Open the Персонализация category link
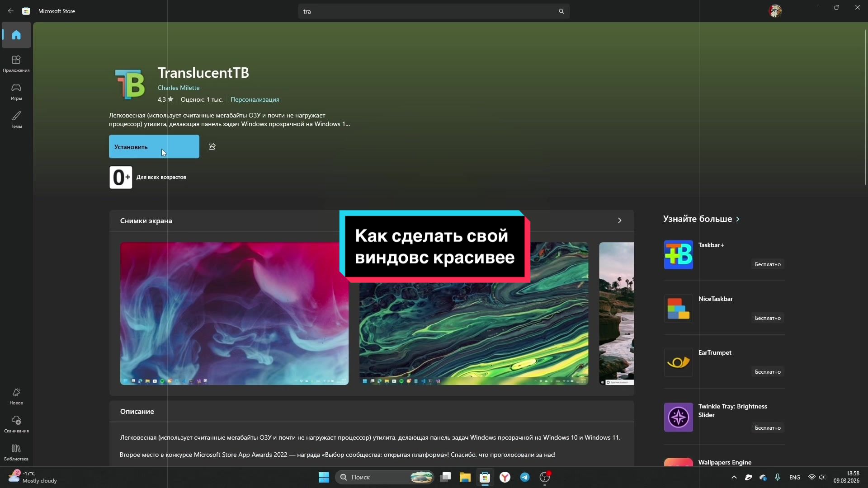This screenshot has height=488, width=868. pyautogui.click(x=255, y=99)
